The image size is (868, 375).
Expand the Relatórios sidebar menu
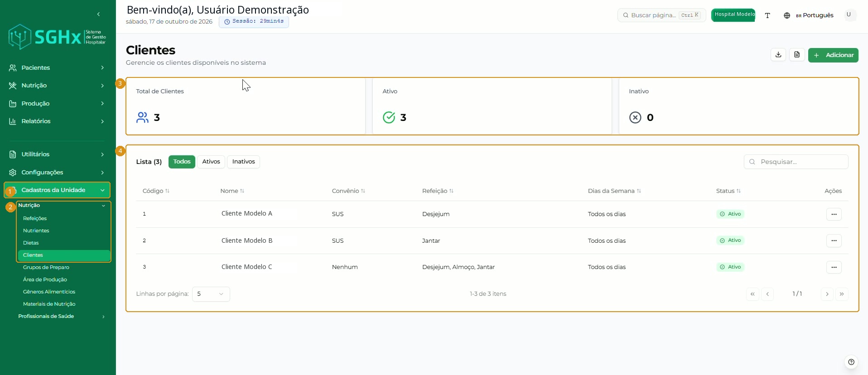click(58, 121)
